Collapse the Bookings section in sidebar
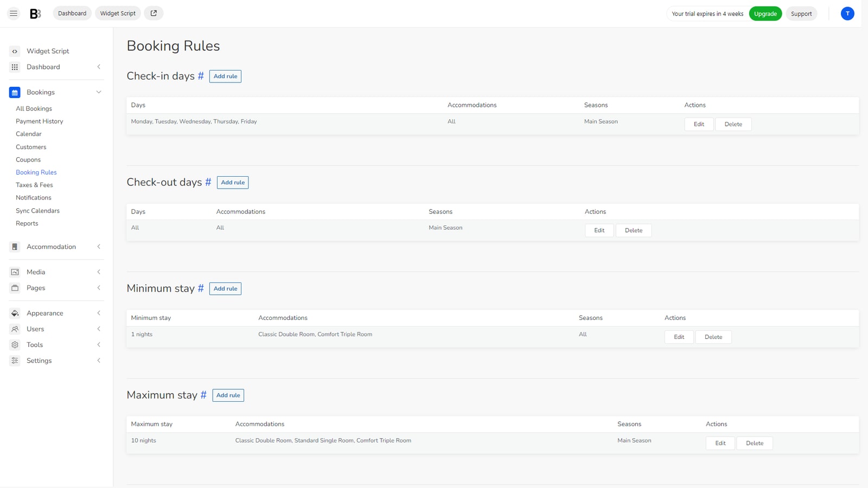This screenshot has height=488, width=868. point(99,92)
